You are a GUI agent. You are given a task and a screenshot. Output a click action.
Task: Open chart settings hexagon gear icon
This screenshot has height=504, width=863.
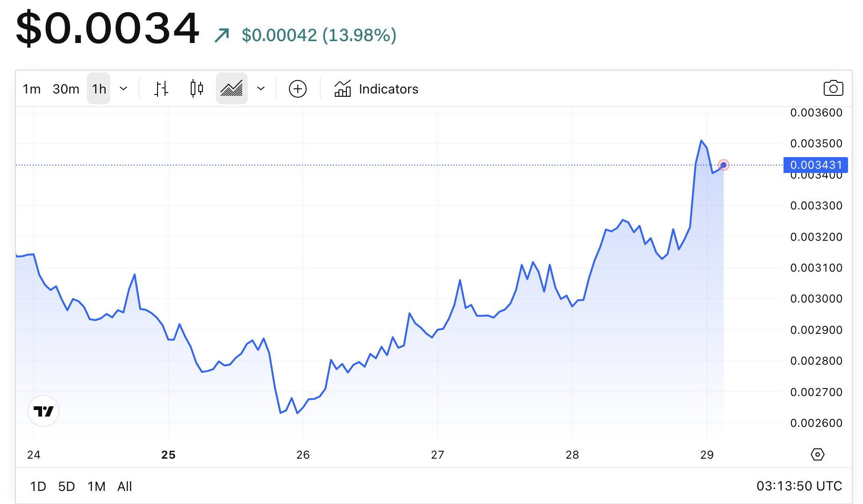point(818,454)
